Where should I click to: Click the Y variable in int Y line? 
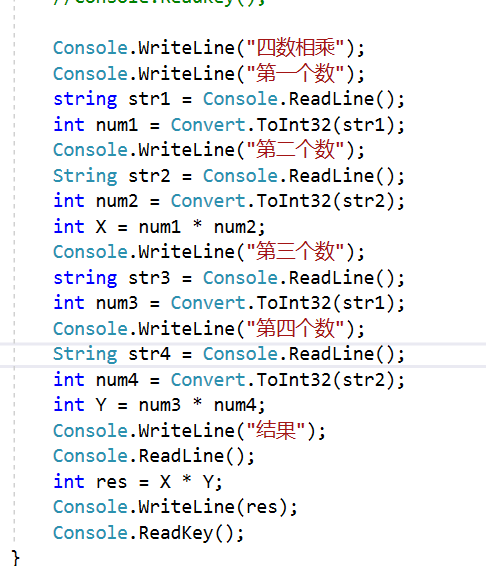tap(101, 405)
